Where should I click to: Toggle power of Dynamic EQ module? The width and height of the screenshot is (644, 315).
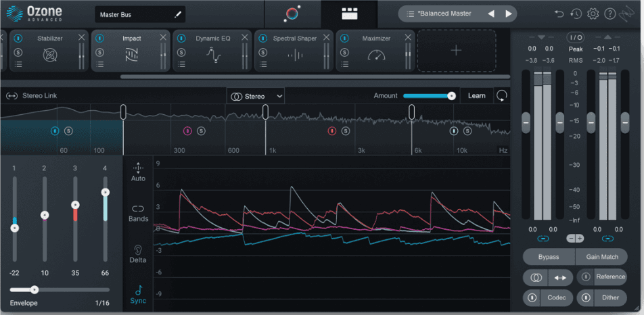pyautogui.click(x=181, y=38)
